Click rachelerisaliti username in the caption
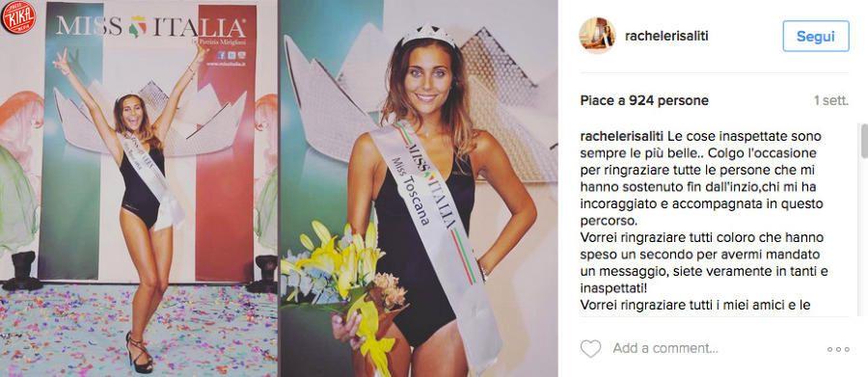 click(622, 136)
